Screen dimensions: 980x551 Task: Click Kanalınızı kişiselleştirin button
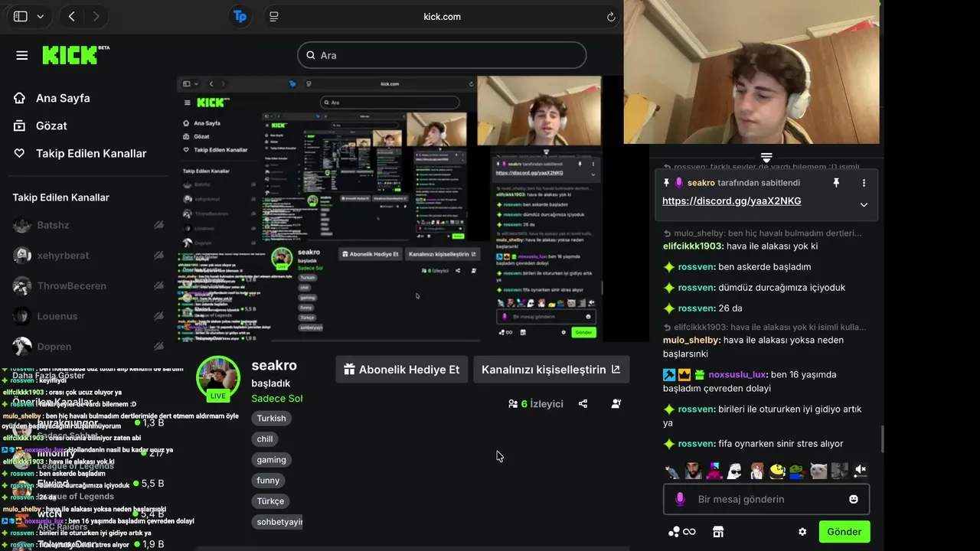tap(551, 370)
